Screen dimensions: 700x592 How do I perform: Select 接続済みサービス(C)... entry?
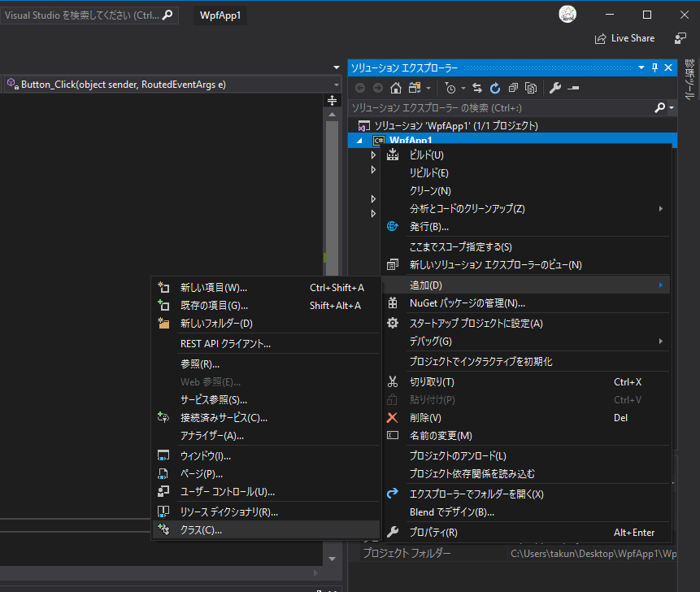(x=266, y=417)
